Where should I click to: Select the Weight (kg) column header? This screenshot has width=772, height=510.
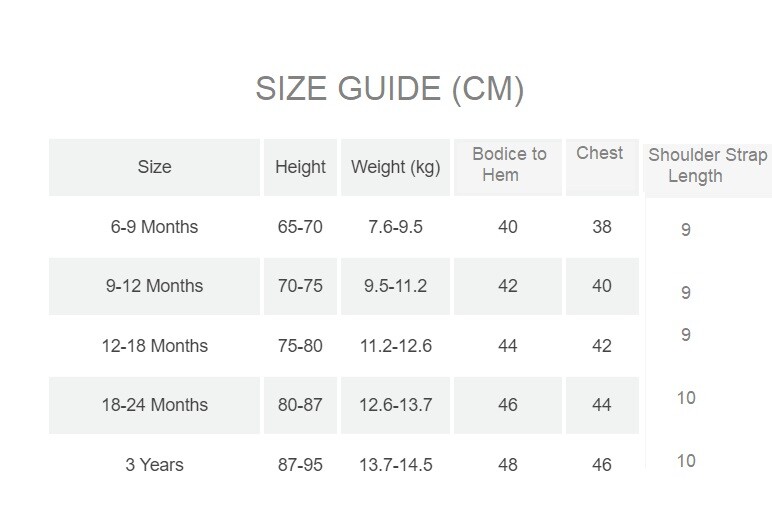point(395,167)
